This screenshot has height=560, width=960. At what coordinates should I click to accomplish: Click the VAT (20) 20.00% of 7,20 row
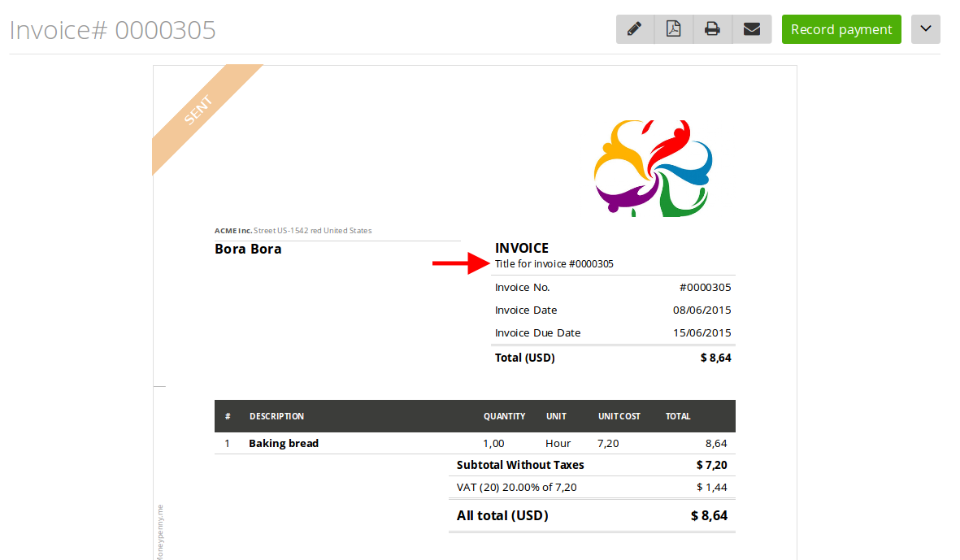(592, 487)
